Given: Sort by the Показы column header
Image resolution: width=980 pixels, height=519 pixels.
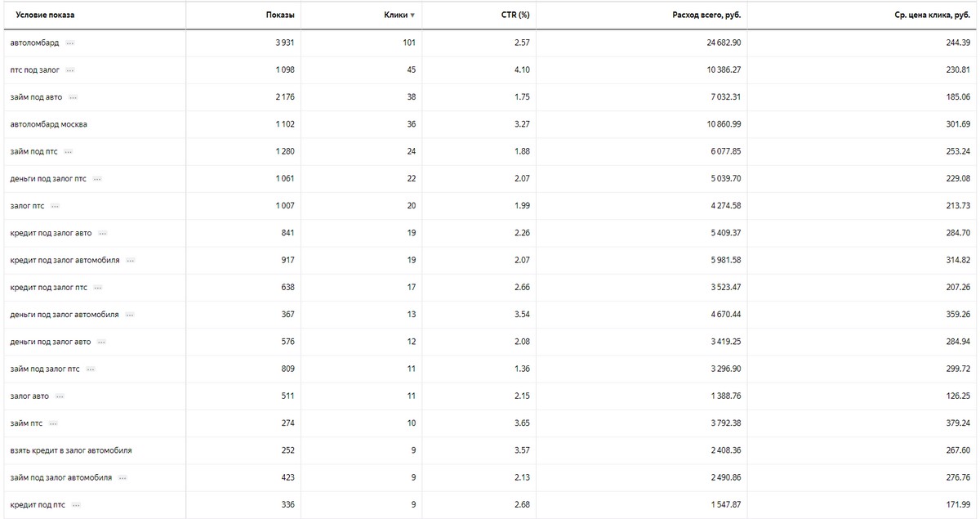Looking at the screenshot, I should [x=280, y=15].
